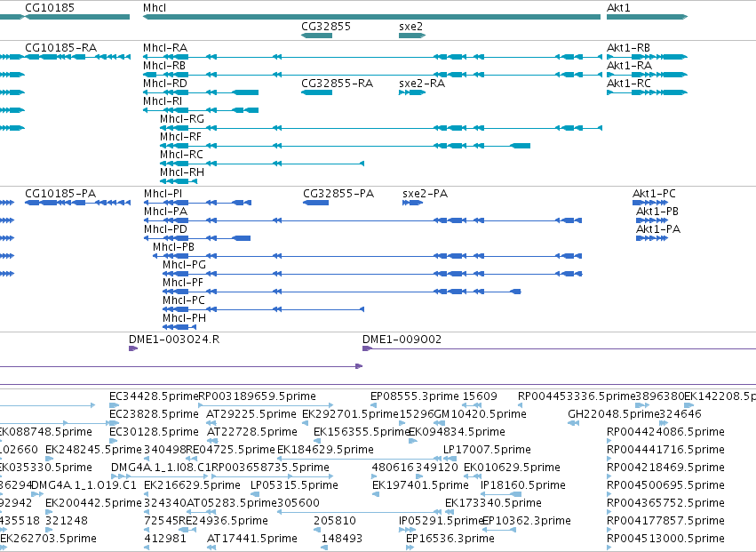Select the Akt1 gene arrow bar

(647, 17)
